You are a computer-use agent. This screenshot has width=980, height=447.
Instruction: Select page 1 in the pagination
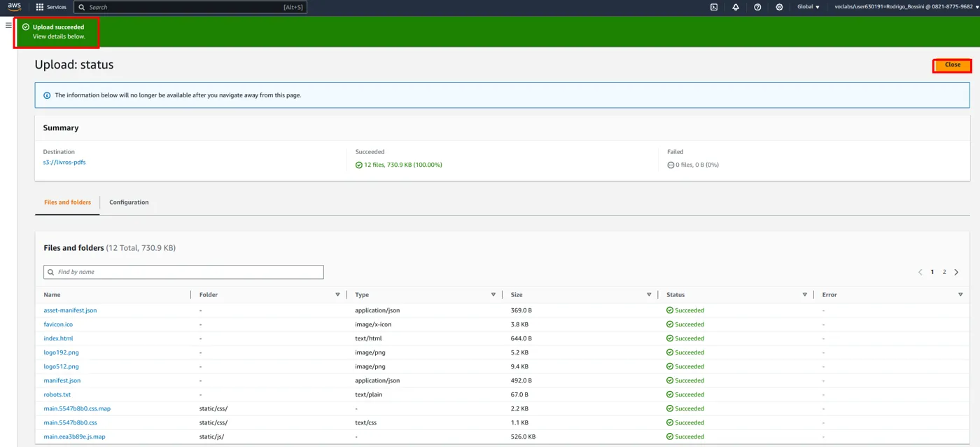[x=932, y=272]
